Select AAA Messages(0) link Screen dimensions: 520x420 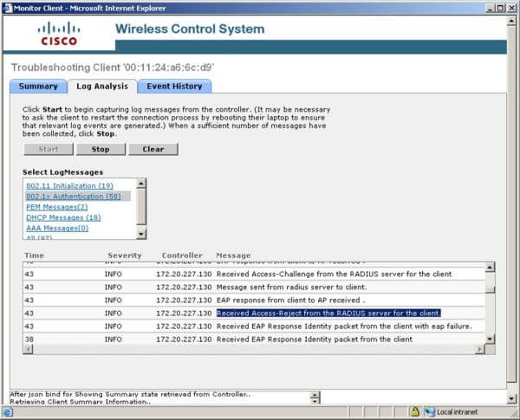(57, 228)
